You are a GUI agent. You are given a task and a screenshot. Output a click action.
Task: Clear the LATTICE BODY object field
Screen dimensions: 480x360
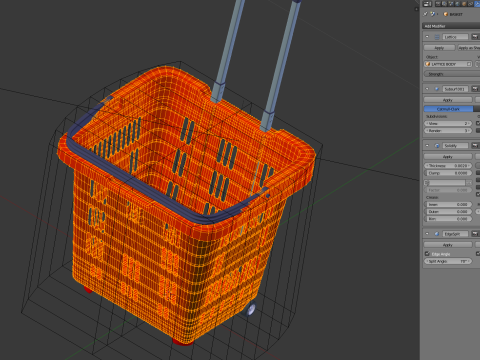469,64
